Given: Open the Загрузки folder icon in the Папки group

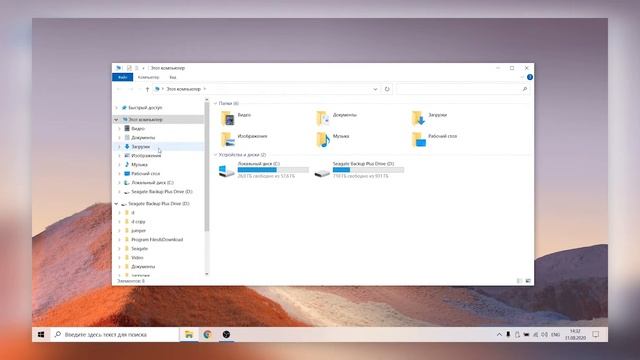Looking at the screenshot, I should (418, 118).
